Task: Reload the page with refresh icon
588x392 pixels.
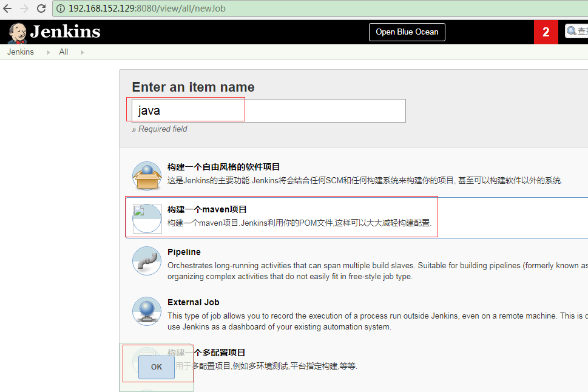Action: pyautogui.click(x=41, y=8)
